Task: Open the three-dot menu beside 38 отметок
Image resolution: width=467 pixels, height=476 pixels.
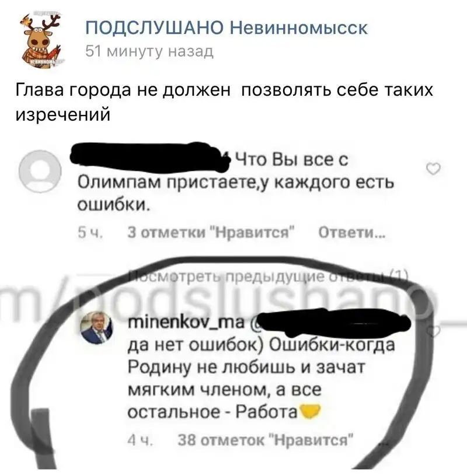Action: pyautogui.click(x=384, y=443)
